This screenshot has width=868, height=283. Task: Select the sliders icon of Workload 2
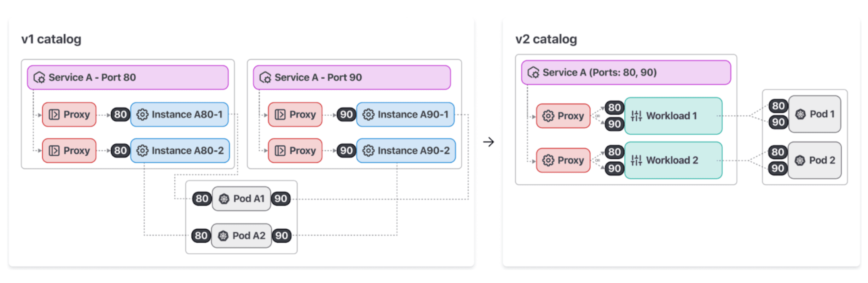(x=636, y=160)
